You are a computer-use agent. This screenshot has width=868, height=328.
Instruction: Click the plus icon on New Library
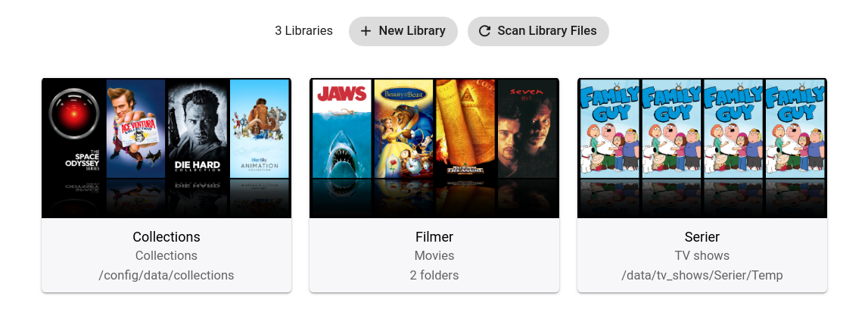(x=366, y=31)
